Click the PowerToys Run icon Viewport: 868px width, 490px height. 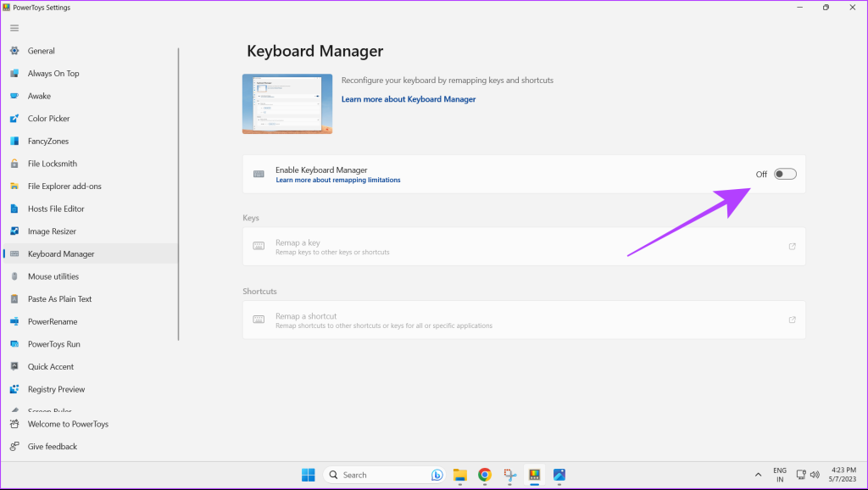pos(14,344)
